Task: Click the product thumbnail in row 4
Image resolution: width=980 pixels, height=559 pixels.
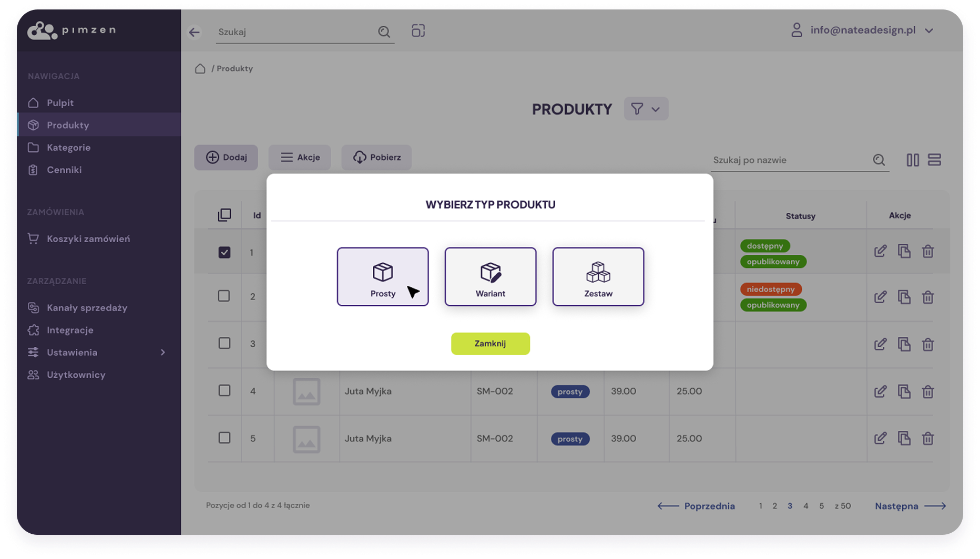Action: point(307,391)
